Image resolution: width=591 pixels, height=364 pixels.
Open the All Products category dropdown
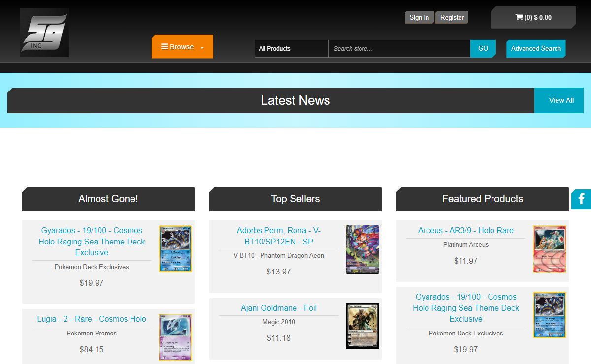point(292,49)
